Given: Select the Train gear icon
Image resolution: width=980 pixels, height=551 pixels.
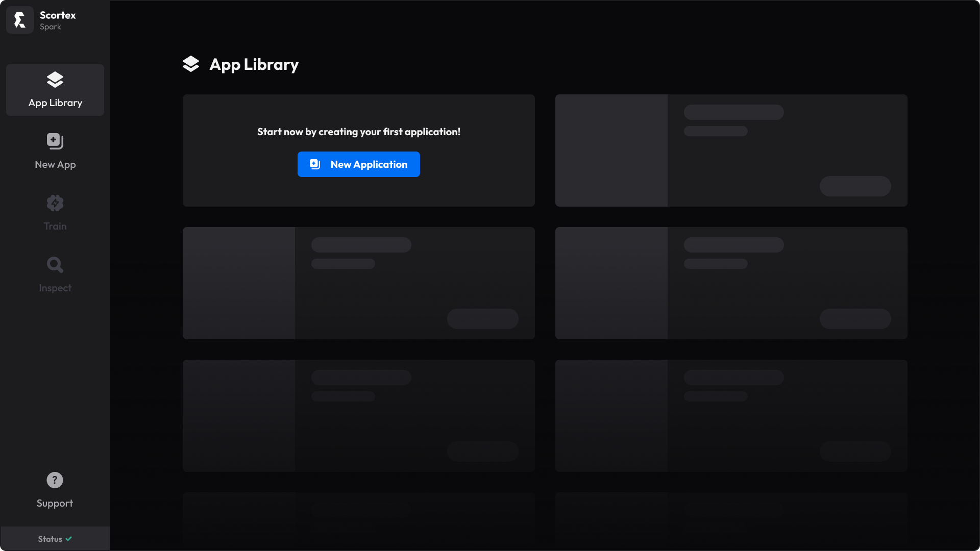Looking at the screenshot, I should 55,203.
